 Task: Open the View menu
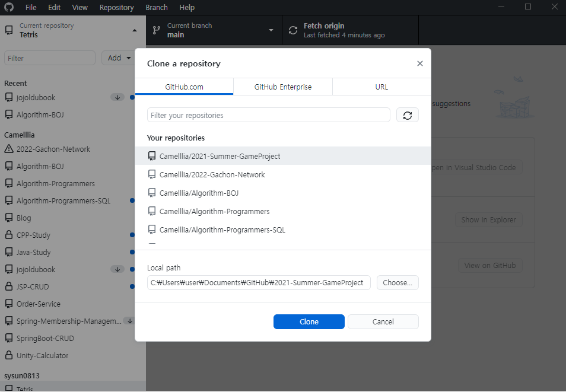pyautogui.click(x=80, y=7)
